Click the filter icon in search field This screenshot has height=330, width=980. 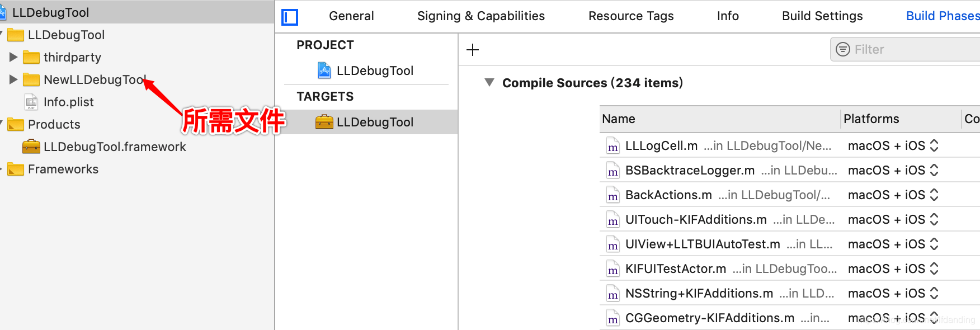pos(842,50)
